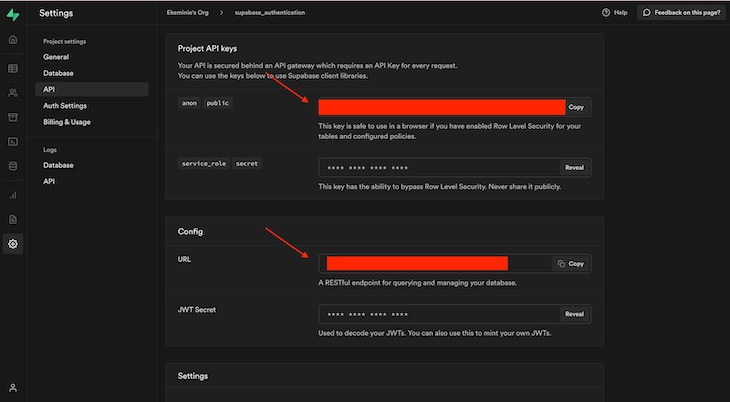Open Database under Logs section
Viewport: 730px width, 402px height.
(x=58, y=165)
